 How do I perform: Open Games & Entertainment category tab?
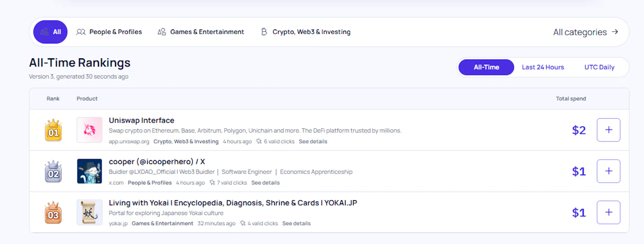click(x=201, y=32)
